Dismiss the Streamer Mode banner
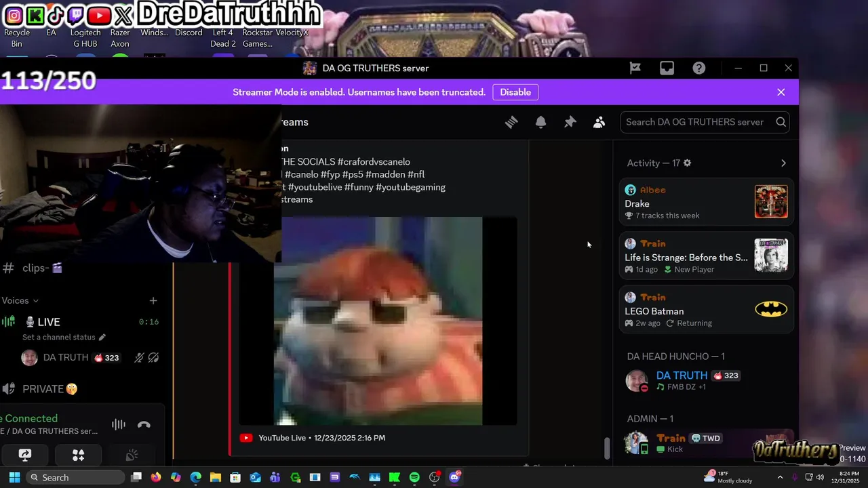This screenshot has height=488, width=868. point(781,92)
